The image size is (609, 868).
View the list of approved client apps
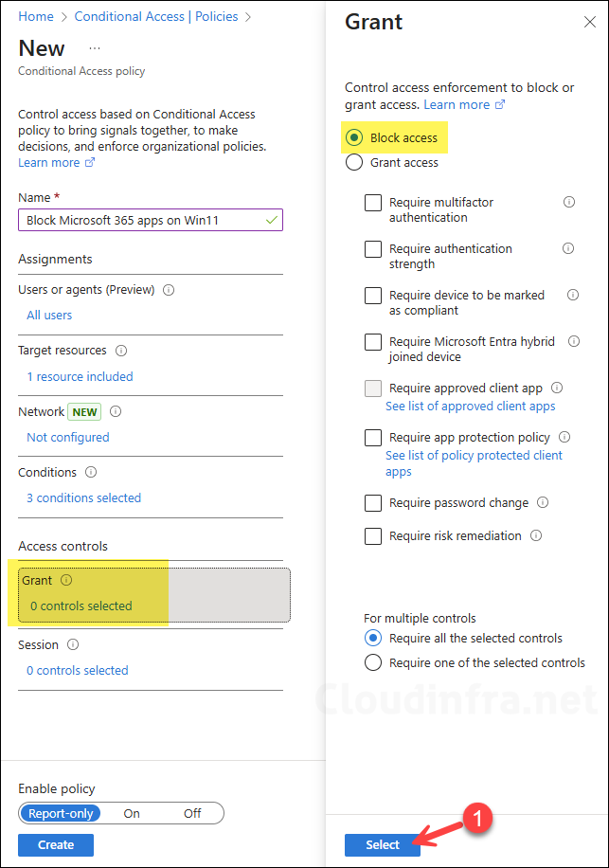click(x=470, y=406)
